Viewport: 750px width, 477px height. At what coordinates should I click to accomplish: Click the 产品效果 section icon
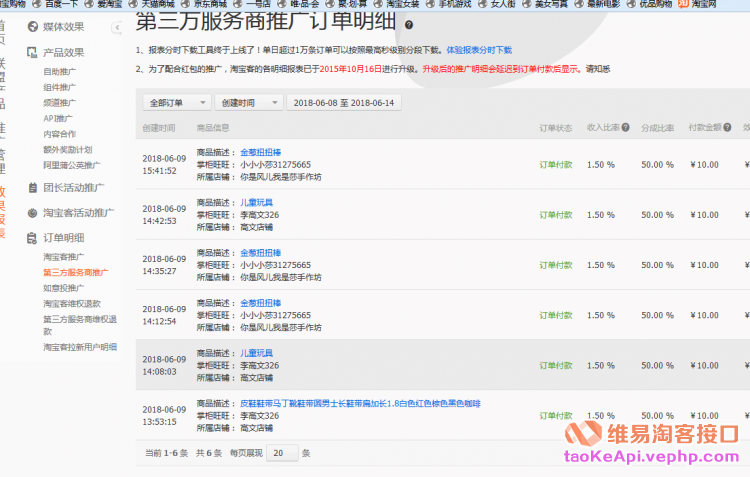pos(32,53)
